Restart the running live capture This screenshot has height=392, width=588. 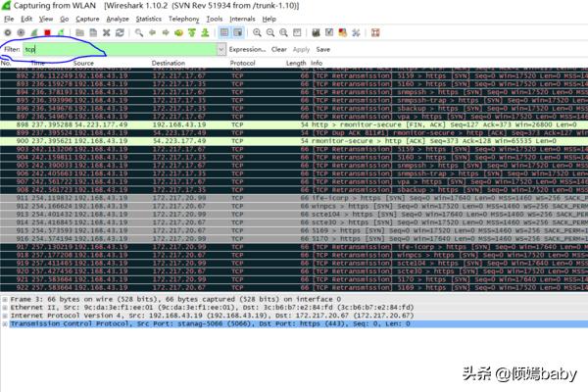point(61,32)
